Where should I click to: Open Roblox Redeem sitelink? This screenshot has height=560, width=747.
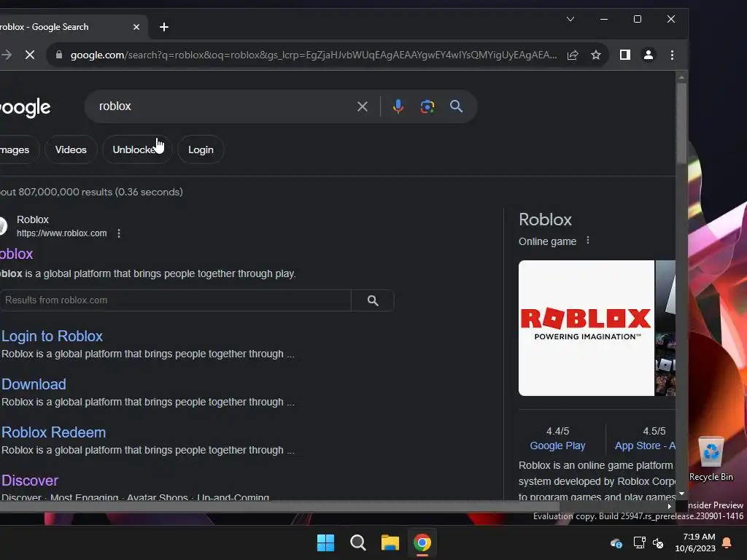[x=53, y=432]
